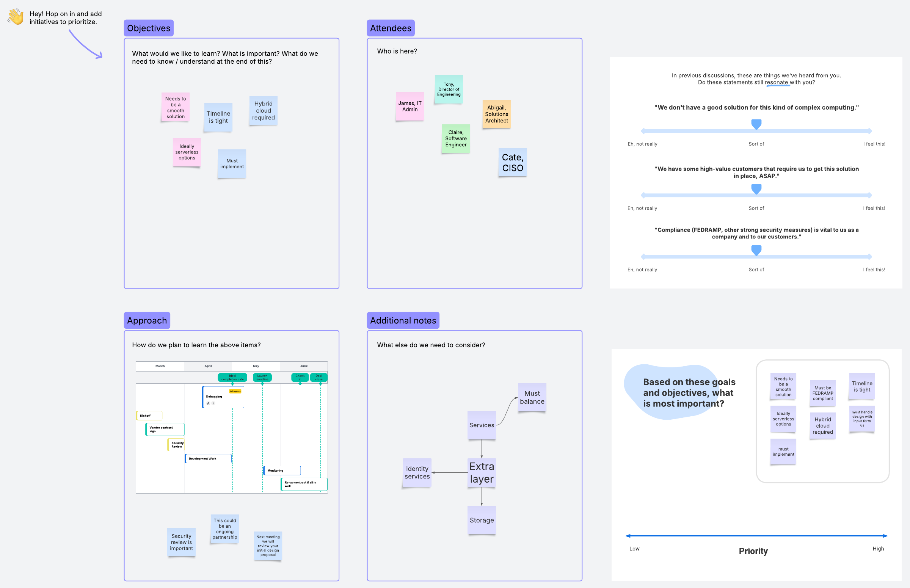Select pink 'Needs to be a smooth solution' sticky
Viewport: 910px width, 588px height.
175,107
